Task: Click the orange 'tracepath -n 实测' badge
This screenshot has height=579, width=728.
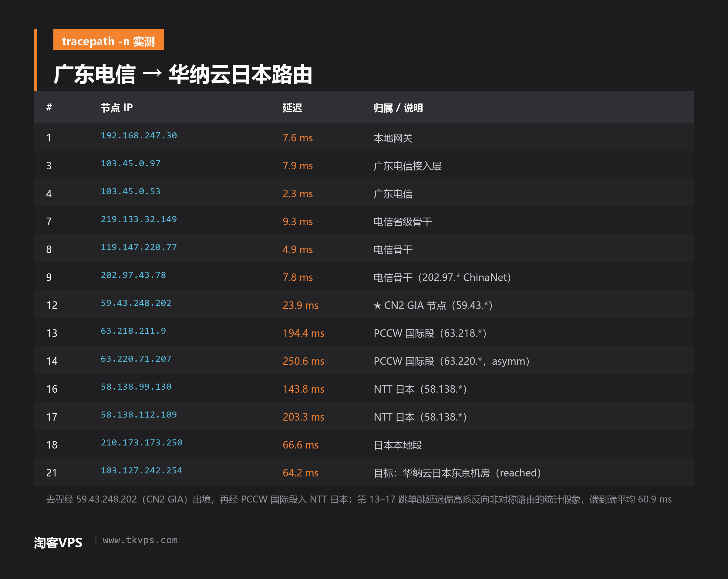Action: click(x=108, y=40)
